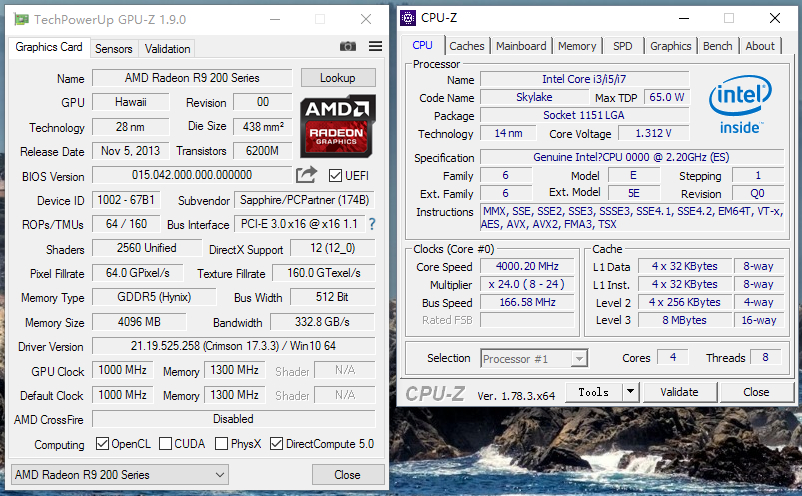This screenshot has height=496, width=802.
Task: Click the Shaders 2560 Unified field
Action: tap(147, 248)
